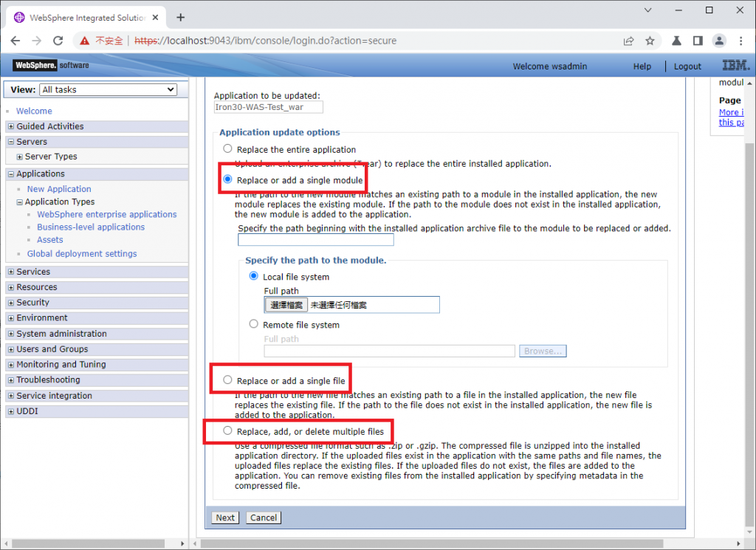This screenshot has height=550, width=756.
Task: Collapse Application Types
Action: click(x=20, y=202)
